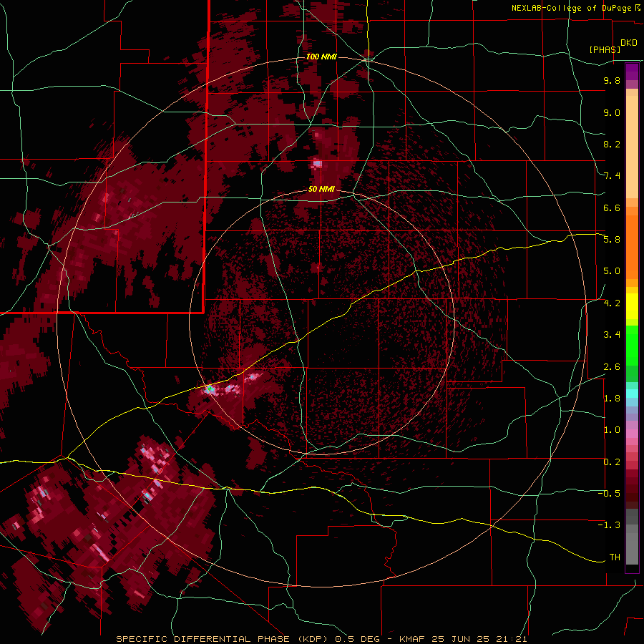Click the 9.0 scale value
The height and width of the screenshot is (644, 644).
click(x=612, y=112)
